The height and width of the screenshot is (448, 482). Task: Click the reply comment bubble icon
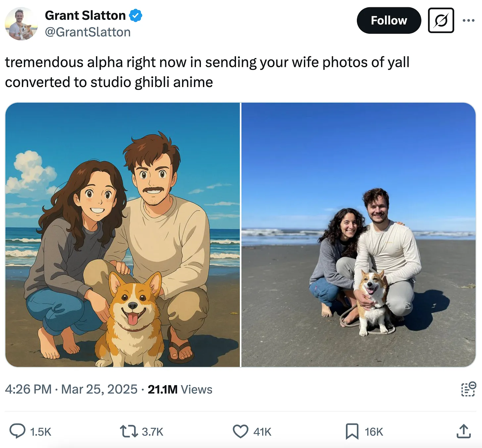18,431
